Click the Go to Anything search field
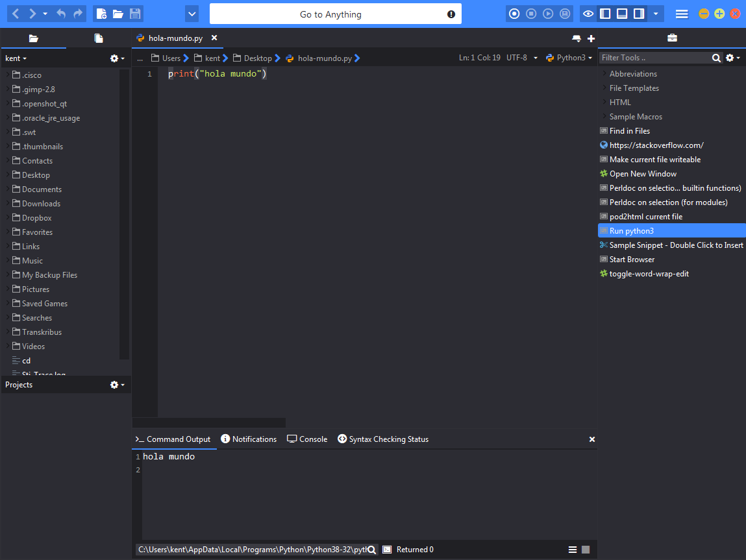The image size is (746, 560). pos(330,14)
